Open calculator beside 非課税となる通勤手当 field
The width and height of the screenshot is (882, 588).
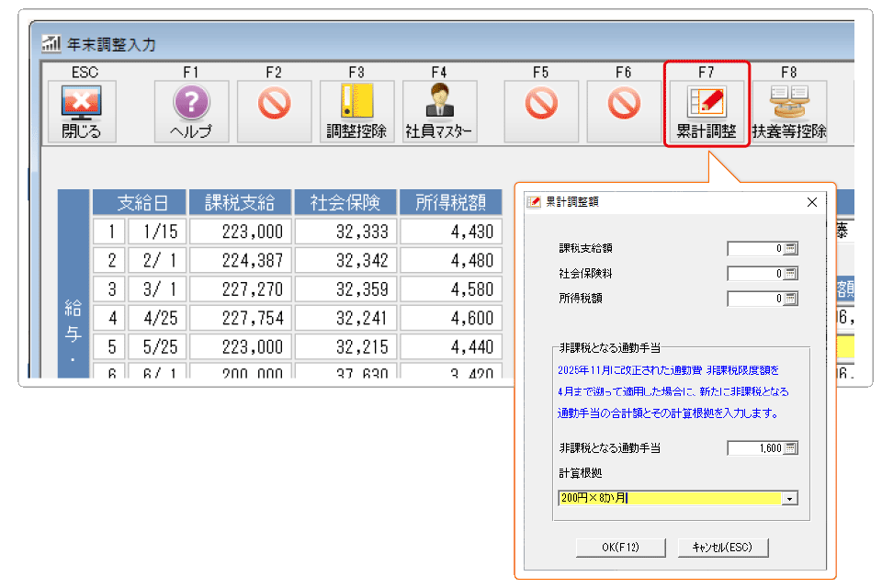791,448
